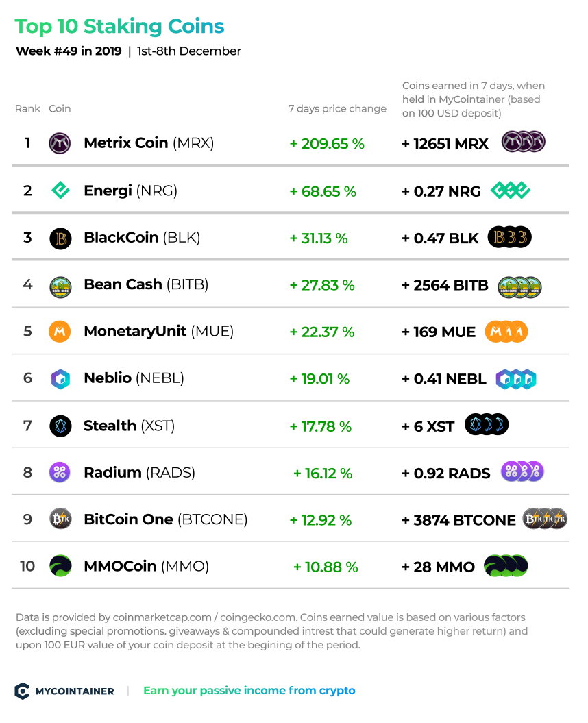Select the +209.65 % price change value
The image size is (588, 723).
pos(327,144)
